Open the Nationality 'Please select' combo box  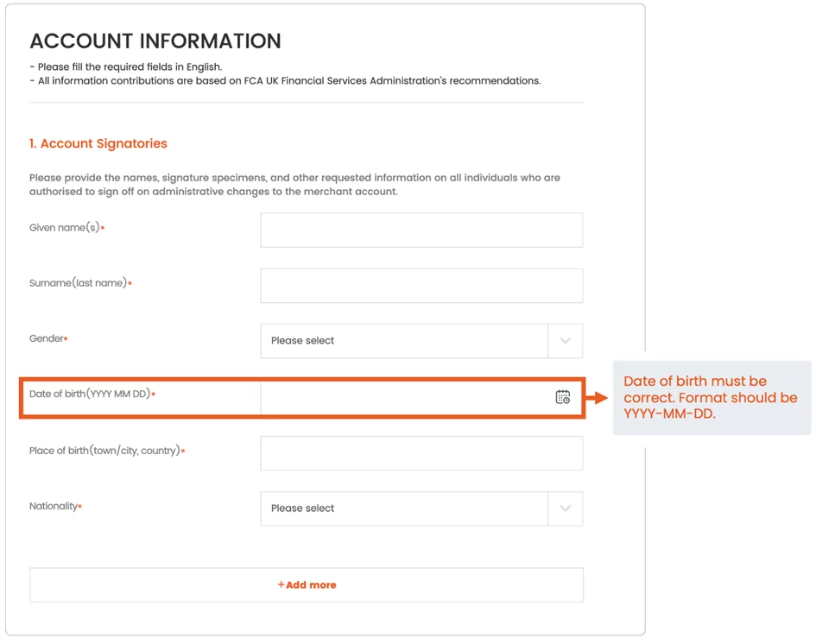tap(421, 508)
